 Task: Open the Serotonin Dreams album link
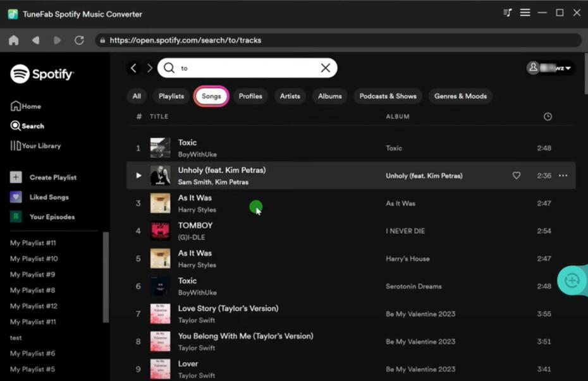[413, 287]
